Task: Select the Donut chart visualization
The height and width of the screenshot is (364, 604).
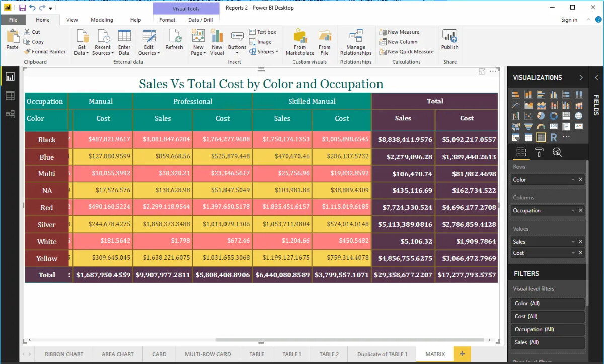Action: (x=554, y=116)
